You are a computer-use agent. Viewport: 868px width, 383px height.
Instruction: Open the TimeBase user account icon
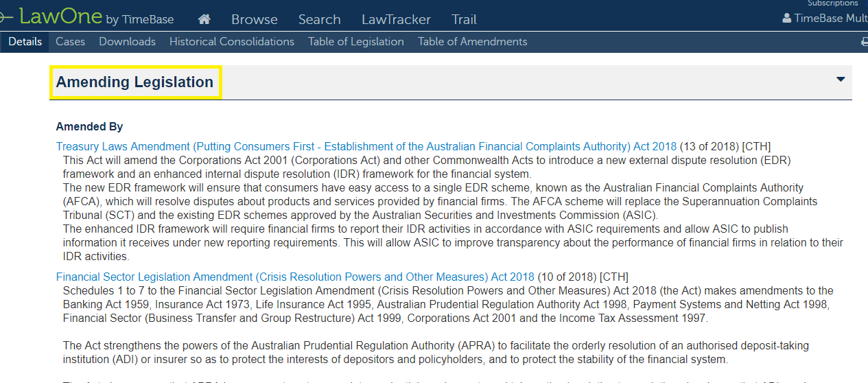coord(786,19)
